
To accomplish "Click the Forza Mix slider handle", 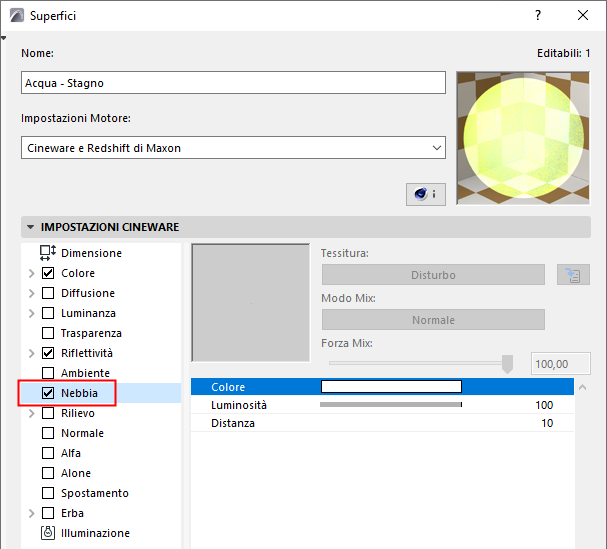I will pos(507,364).
